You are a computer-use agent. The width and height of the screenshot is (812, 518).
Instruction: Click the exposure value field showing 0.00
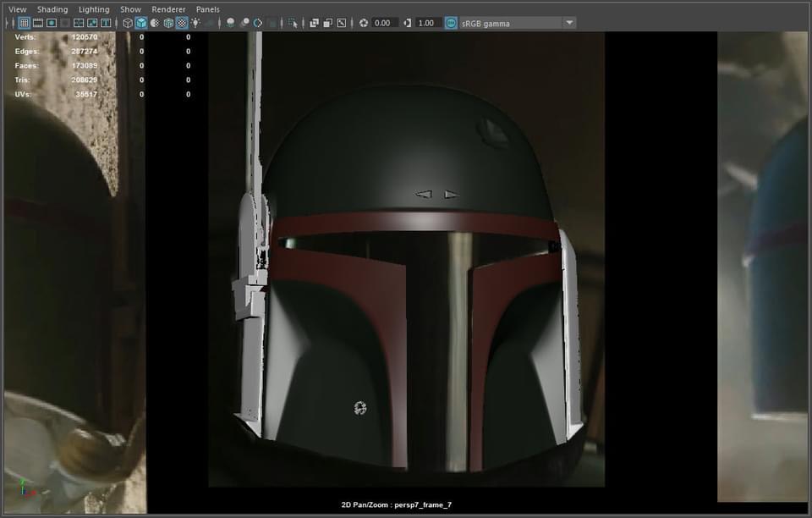pos(383,23)
